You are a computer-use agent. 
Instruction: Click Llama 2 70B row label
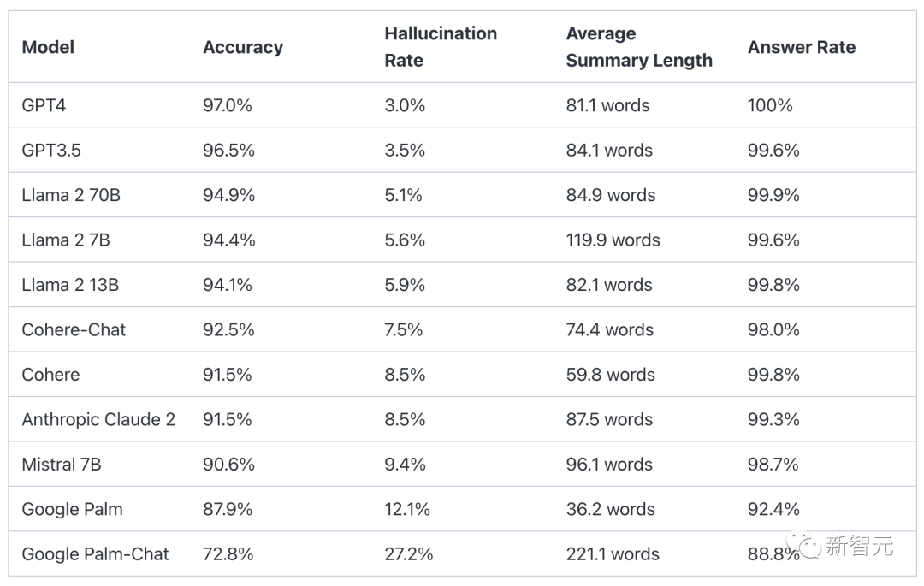71,195
